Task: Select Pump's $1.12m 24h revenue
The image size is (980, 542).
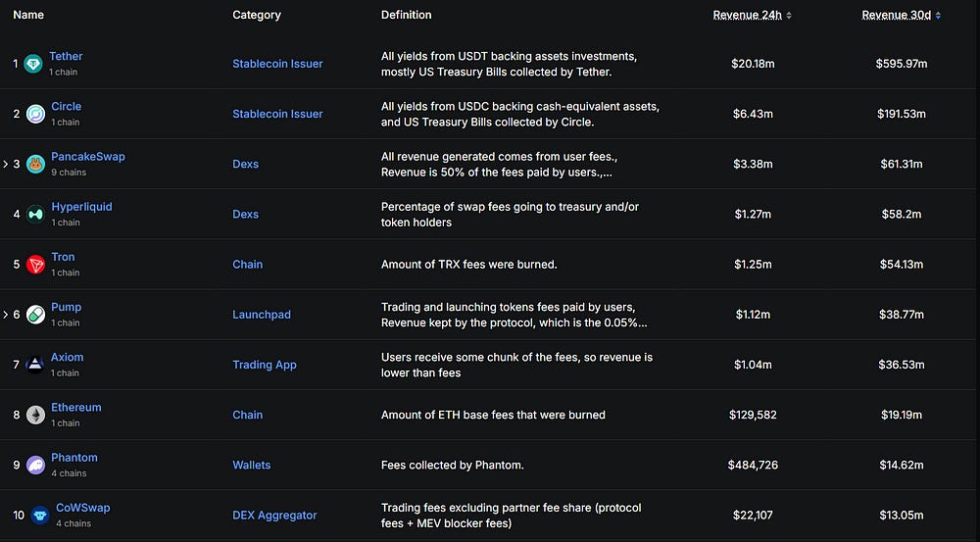Action: [753, 315]
